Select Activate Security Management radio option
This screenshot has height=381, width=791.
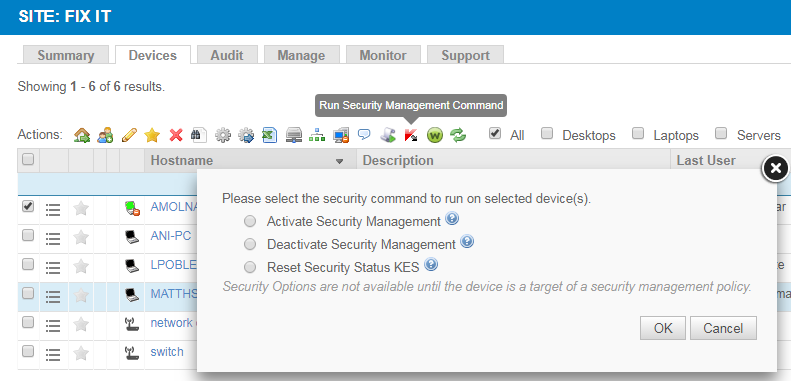pyautogui.click(x=250, y=222)
